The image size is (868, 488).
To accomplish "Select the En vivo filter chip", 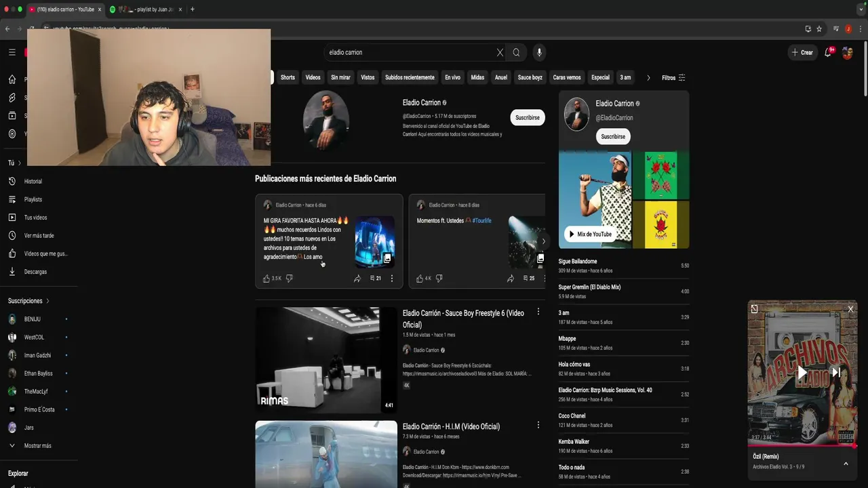I will tap(452, 78).
